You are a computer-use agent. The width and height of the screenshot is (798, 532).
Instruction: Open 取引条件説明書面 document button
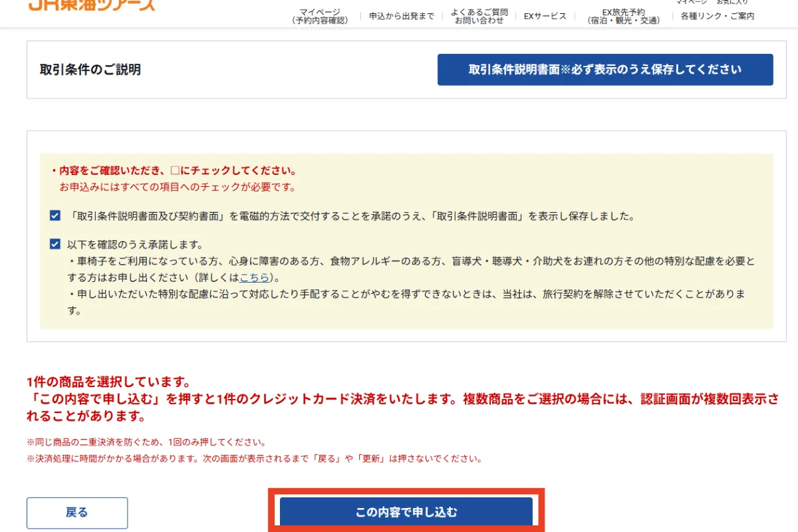coord(605,70)
